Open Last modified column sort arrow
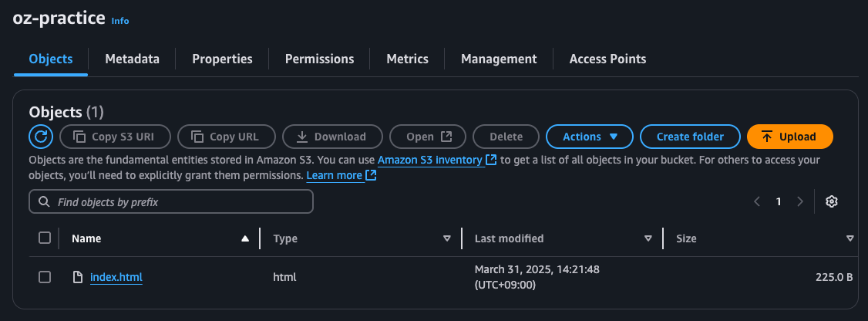 (648, 238)
